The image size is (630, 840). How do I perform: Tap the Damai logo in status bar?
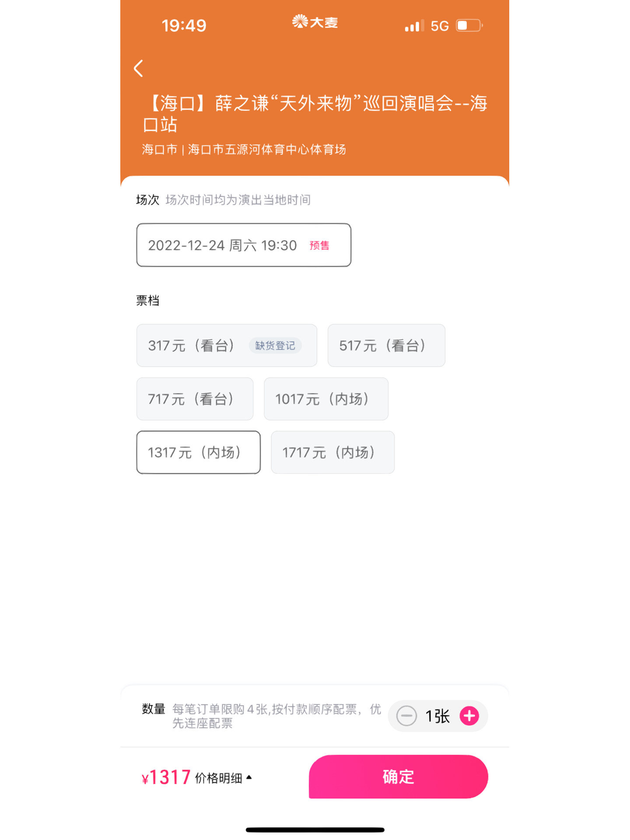(x=315, y=22)
